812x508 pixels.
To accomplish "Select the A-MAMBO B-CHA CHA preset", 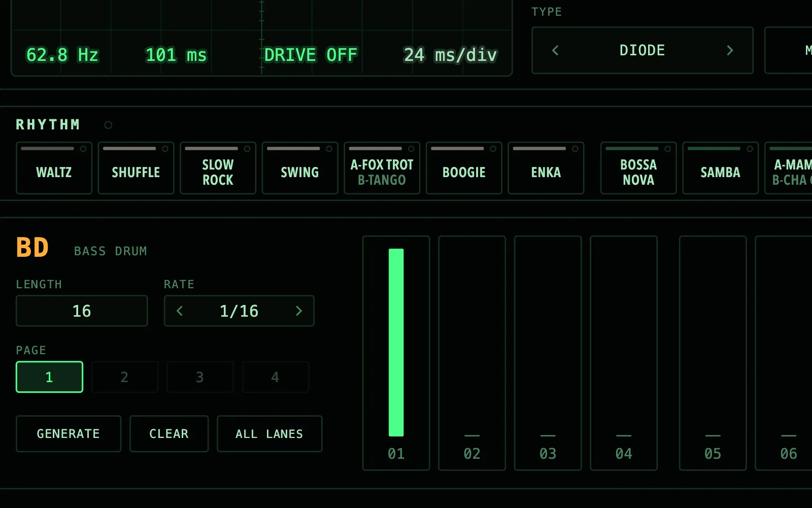I will click(789, 168).
